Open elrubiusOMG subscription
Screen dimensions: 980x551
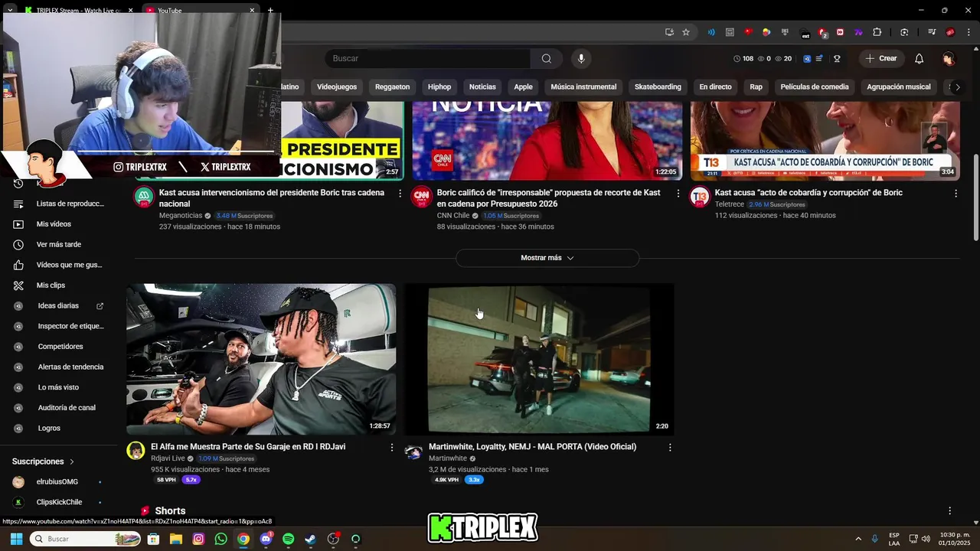(x=57, y=482)
